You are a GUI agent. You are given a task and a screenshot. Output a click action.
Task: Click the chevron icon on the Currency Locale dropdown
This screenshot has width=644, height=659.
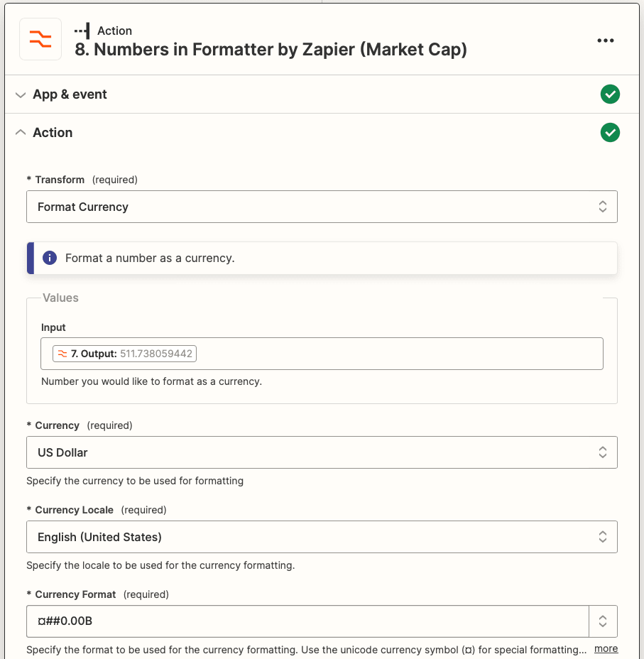(x=602, y=537)
